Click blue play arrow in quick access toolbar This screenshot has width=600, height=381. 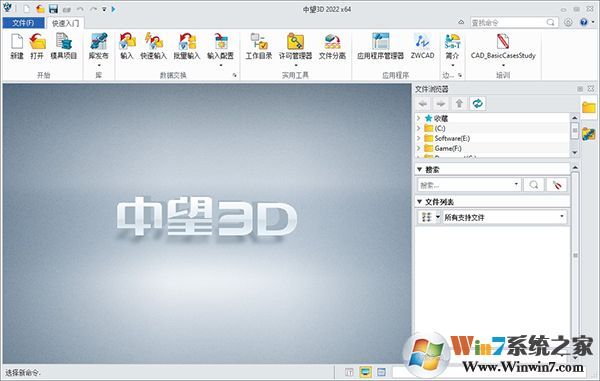pos(113,9)
